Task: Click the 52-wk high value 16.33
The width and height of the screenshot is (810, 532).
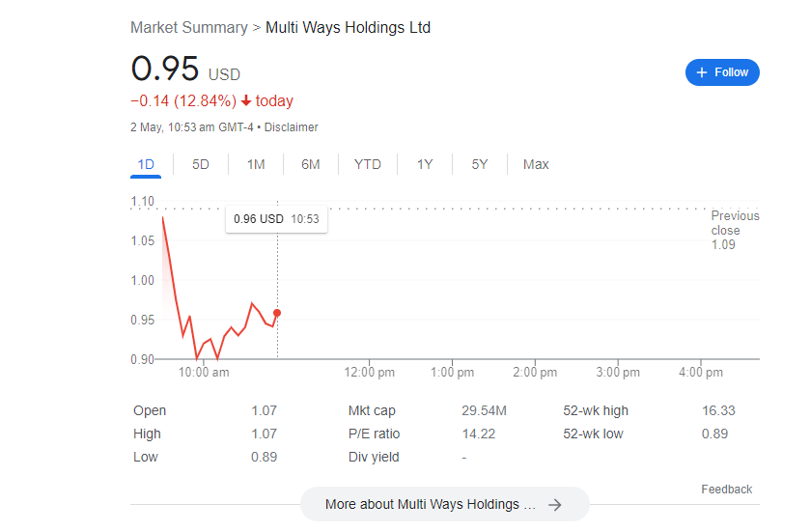Action: pyautogui.click(x=718, y=410)
